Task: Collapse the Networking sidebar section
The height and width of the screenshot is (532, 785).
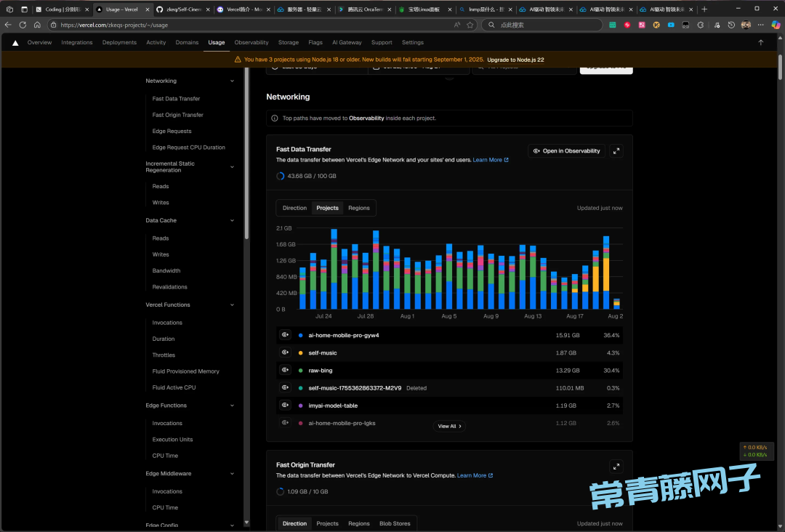Action: point(232,81)
